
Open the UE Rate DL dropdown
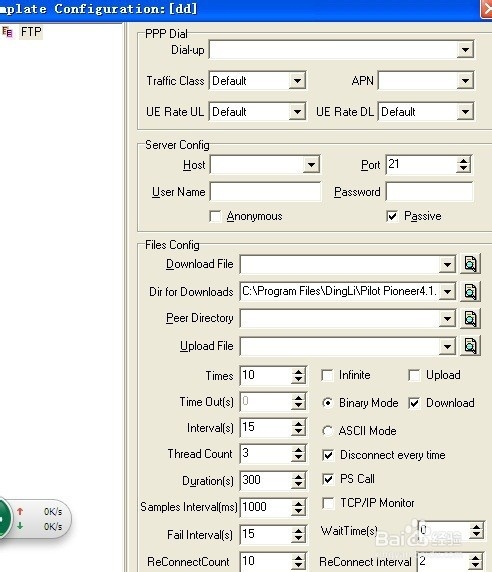tap(465, 112)
